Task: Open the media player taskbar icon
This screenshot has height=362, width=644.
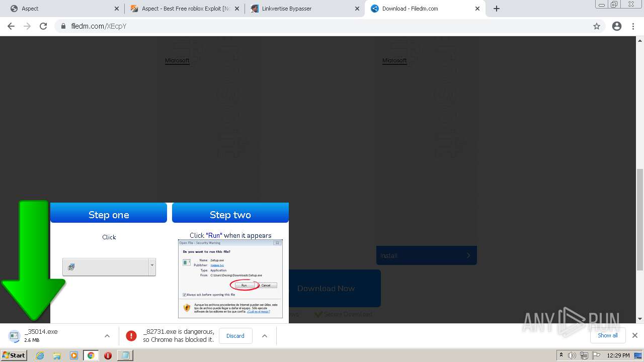Action: 74,355
